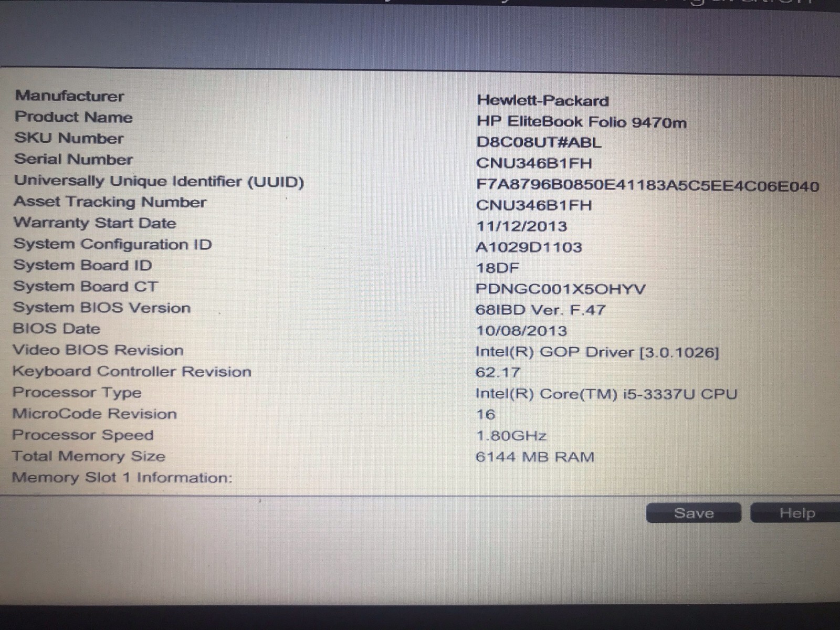Select Memory Slot 1 Information label
The width and height of the screenshot is (840, 630).
coord(122,478)
